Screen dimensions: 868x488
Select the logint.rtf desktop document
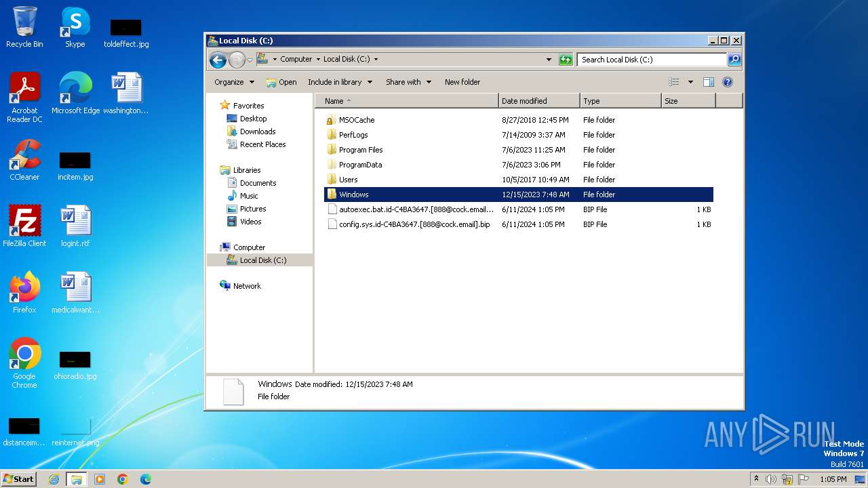click(75, 226)
